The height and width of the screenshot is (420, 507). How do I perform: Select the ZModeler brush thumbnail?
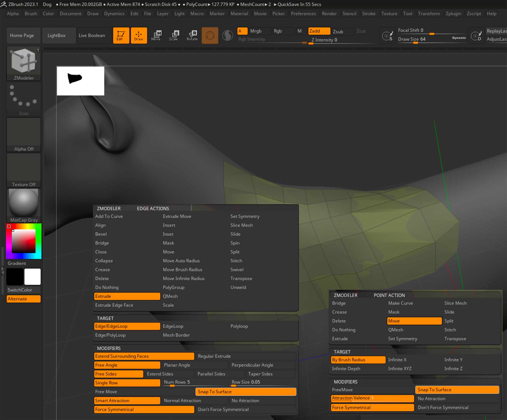pos(24,64)
